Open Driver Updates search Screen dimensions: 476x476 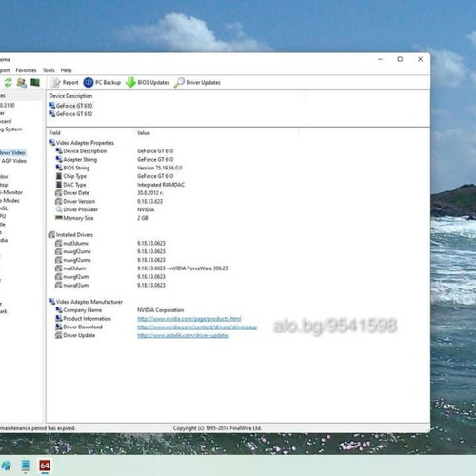tap(197, 83)
